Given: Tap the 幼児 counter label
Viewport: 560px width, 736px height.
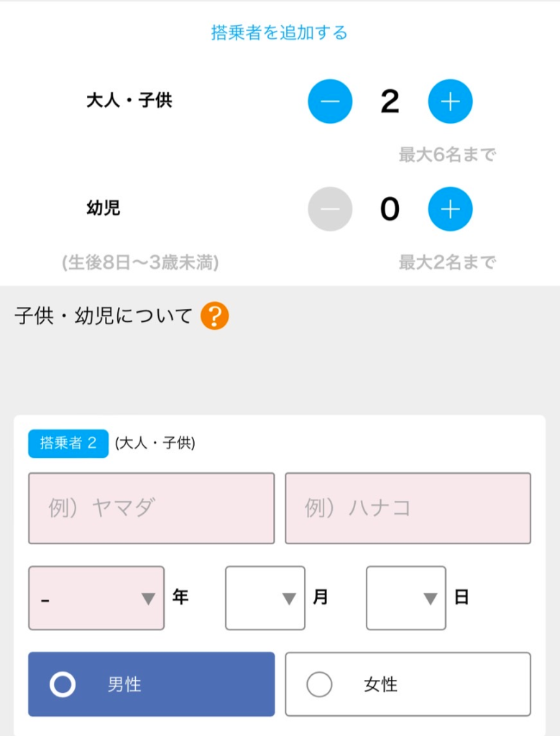Looking at the screenshot, I should click(103, 208).
